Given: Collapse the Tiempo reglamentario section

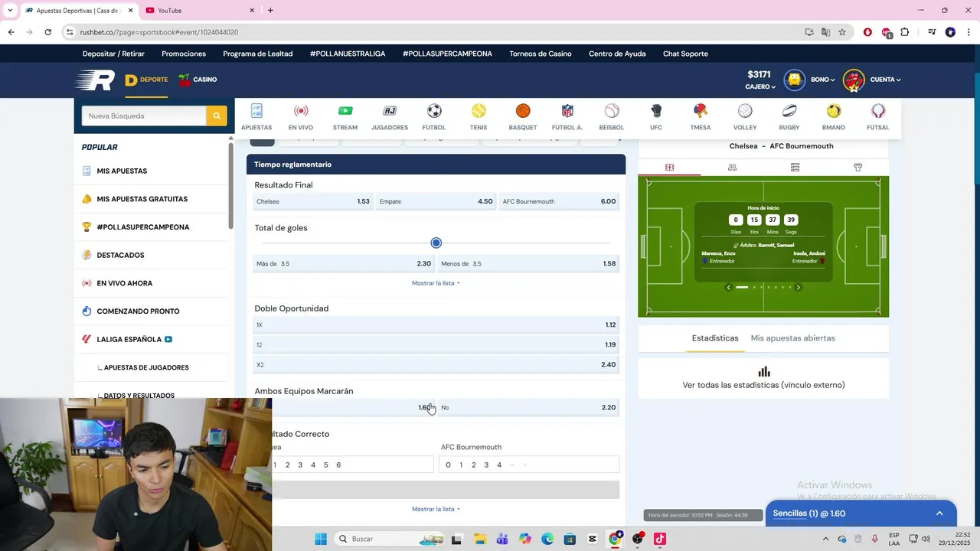Looking at the screenshot, I should [x=436, y=165].
